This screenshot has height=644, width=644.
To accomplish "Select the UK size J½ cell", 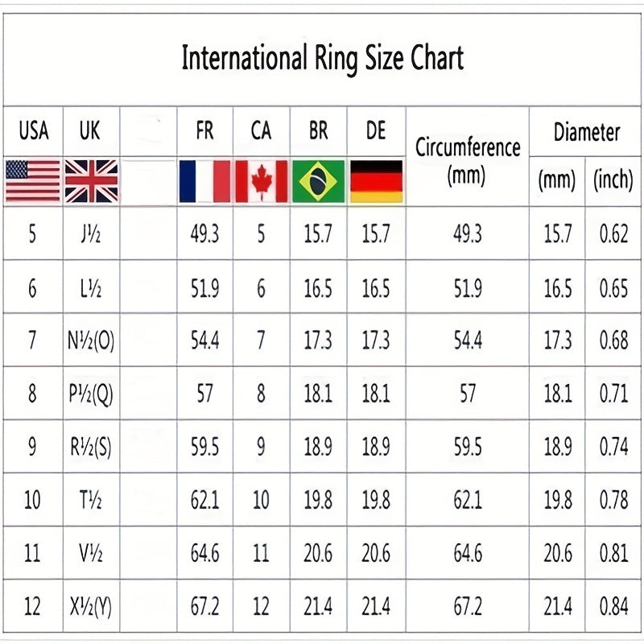I will [91, 234].
